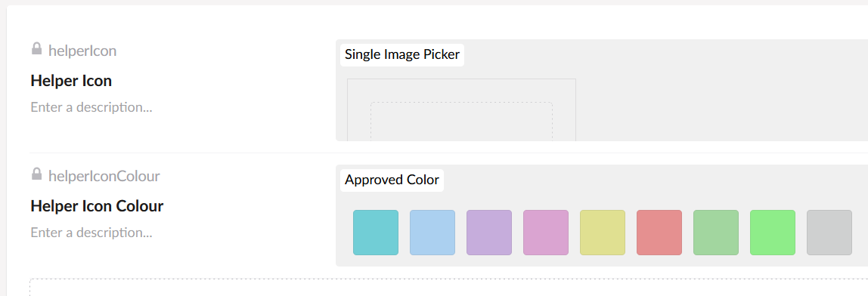Select the yellow color swatch
Screen dimensions: 868x296
(x=603, y=233)
